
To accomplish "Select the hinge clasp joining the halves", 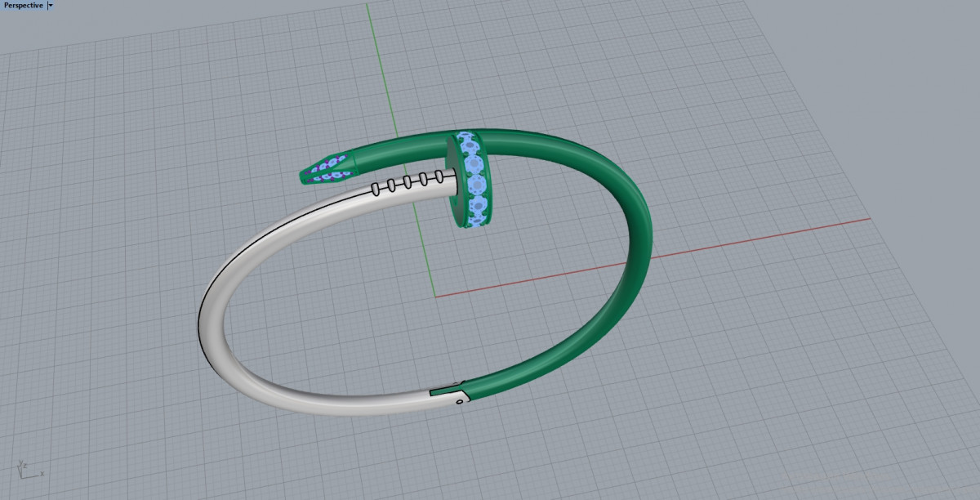I will pyautogui.click(x=451, y=391).
